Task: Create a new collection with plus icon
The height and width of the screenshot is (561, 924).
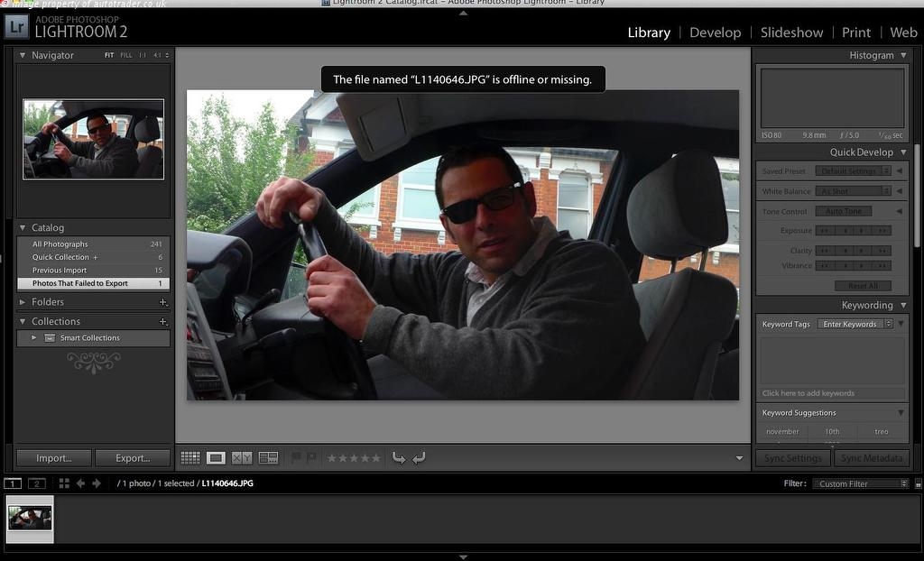Action: pos(163,322)
